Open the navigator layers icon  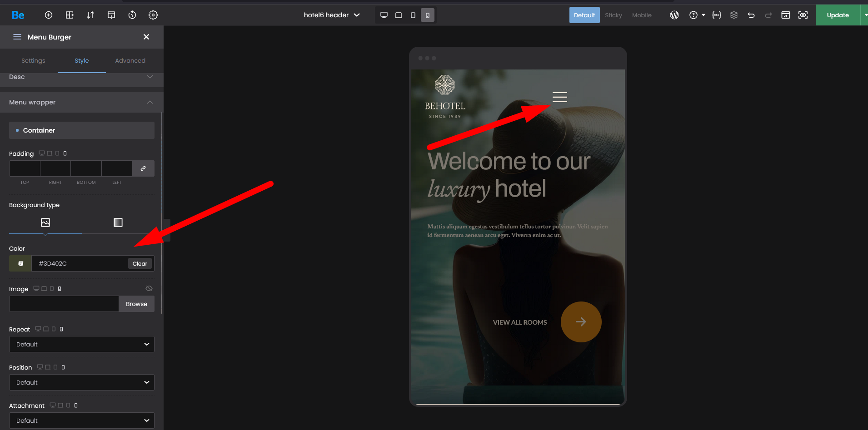pos(734,15)
